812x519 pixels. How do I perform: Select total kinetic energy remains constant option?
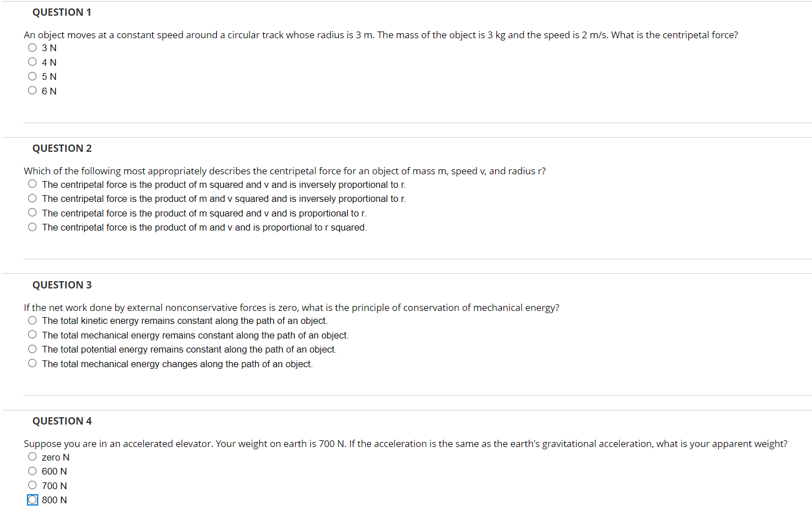(32, 319)
